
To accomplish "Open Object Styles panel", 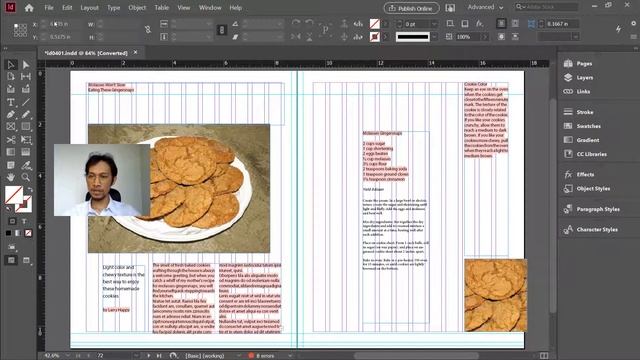I will 593,189.
